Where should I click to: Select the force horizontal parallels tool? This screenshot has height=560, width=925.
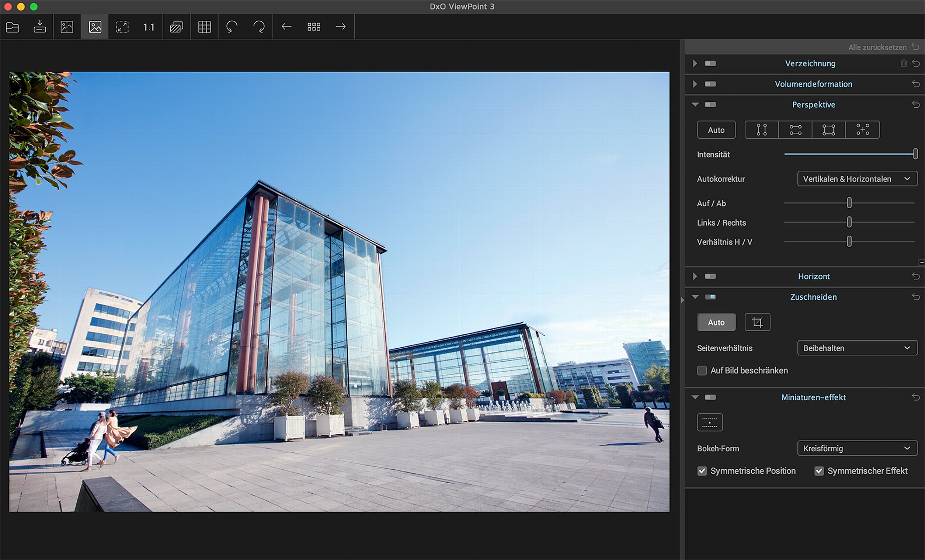click(x=795, y=130)
